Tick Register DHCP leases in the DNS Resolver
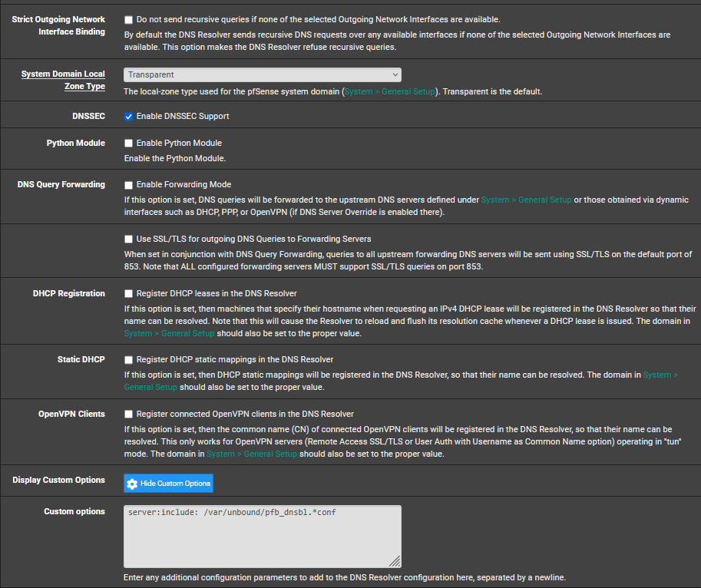The image size is (701, 588). point(128,294)
